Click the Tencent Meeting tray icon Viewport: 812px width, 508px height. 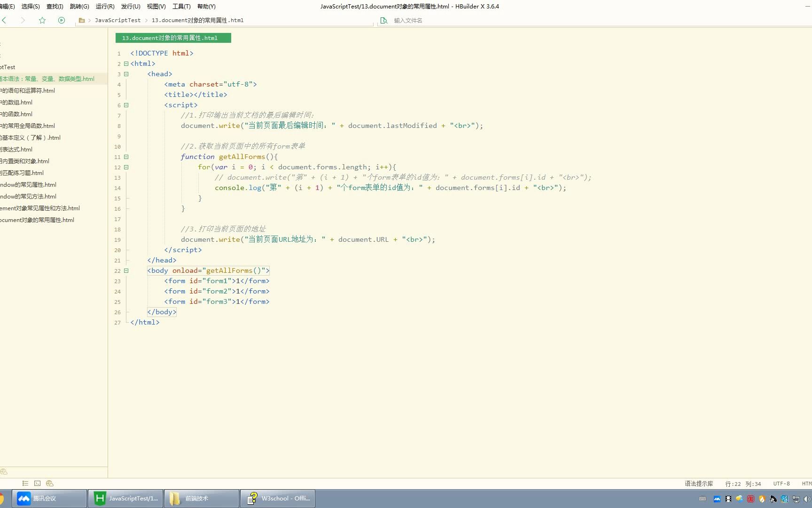click(x=717, y=499)
